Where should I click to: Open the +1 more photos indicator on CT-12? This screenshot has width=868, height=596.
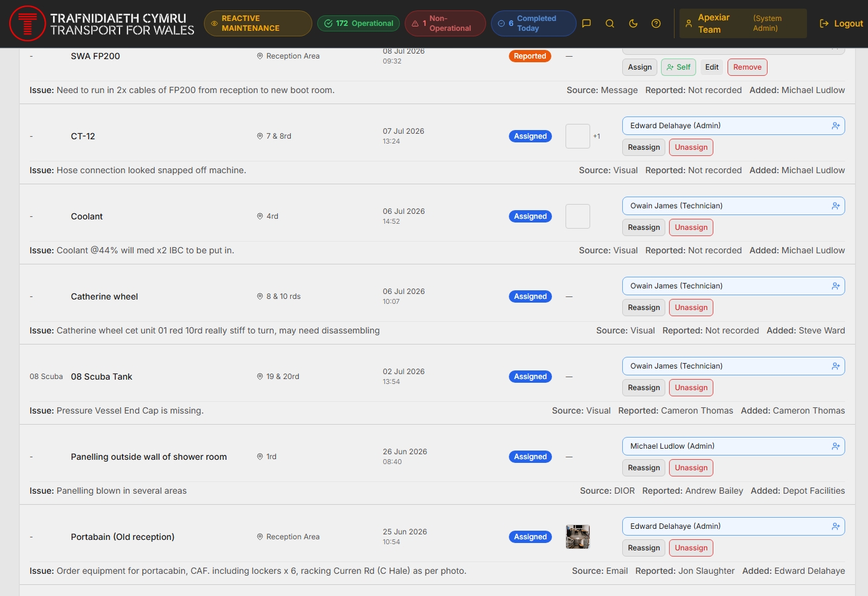[596, 136]
